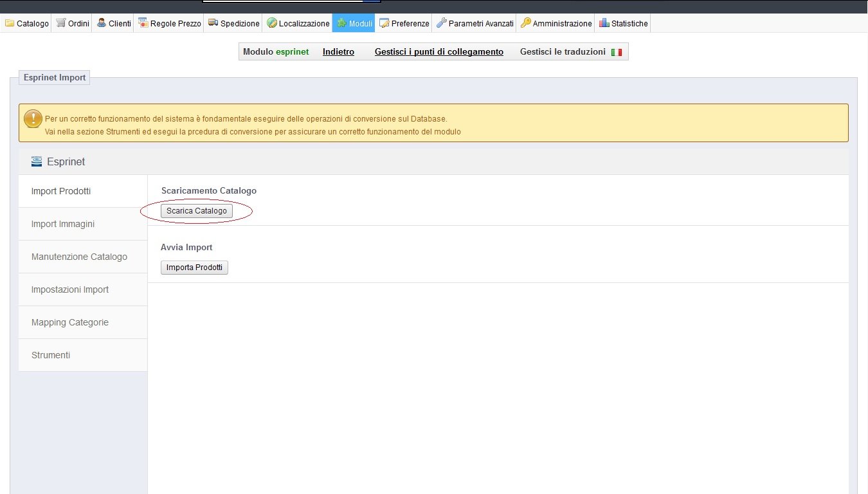This screenshot has width=868, height=494.
Task: Click the Localizzazione globe icon
Action: (x=272, y=23)
